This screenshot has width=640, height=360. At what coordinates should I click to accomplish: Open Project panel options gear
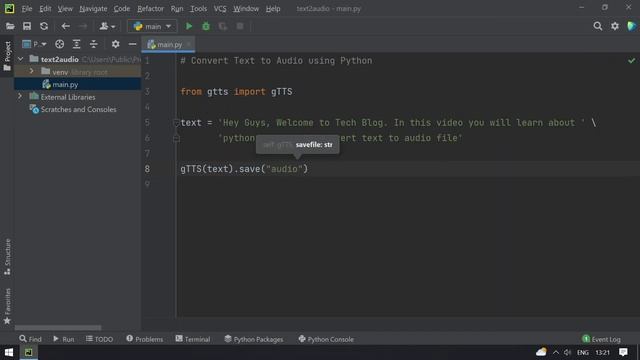116,44
